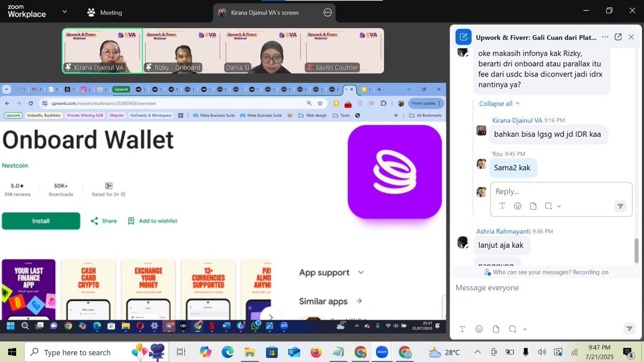The image size is (644, 362).
Task: Click the Windows Start button
Action: point(11,352)
